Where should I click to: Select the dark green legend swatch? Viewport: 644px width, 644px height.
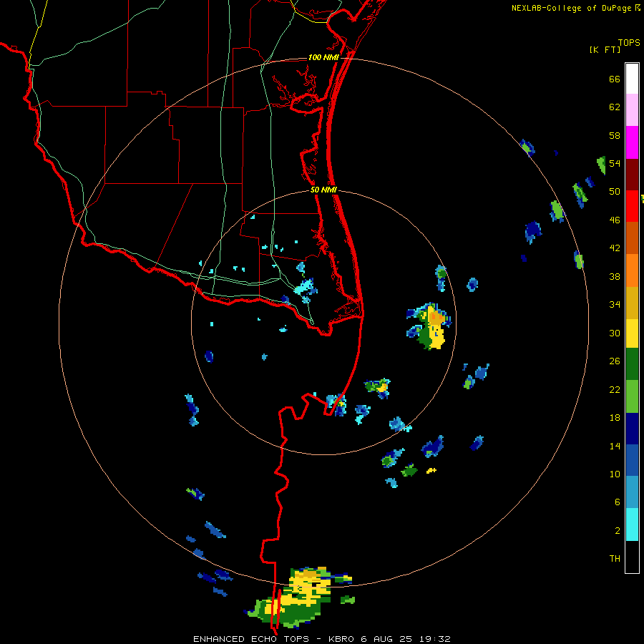point(632,364)
